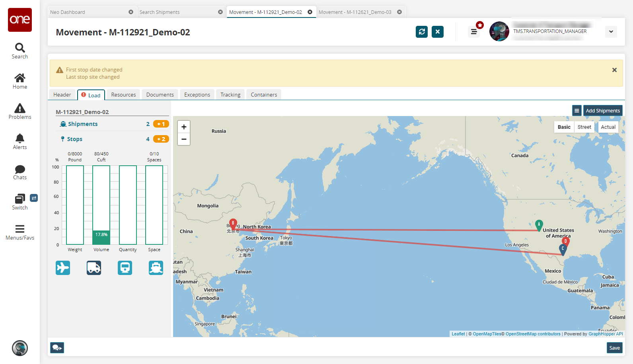
Task: Open the chat comments icon at bottom
Action: pos(57,348)
